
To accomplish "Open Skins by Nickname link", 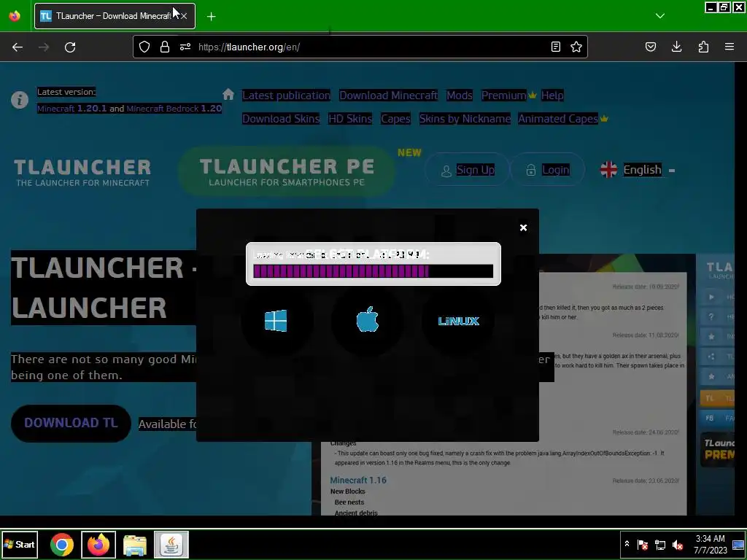I will click(x=465, y=119).
